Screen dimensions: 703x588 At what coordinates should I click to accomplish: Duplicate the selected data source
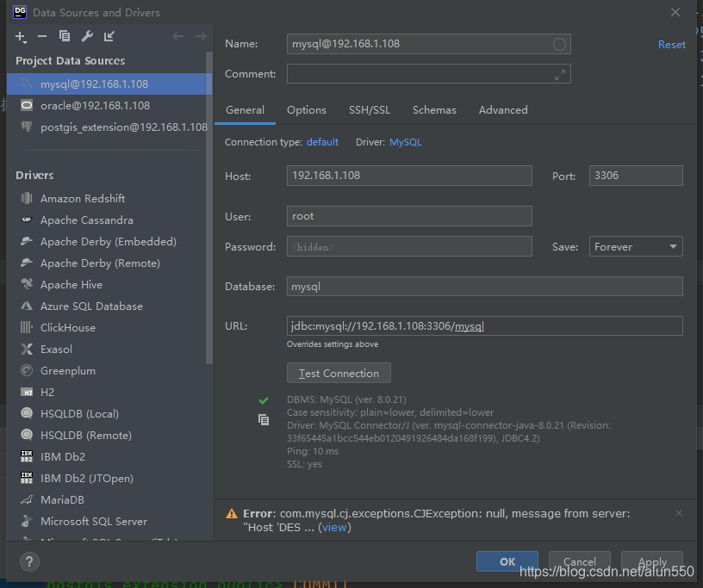[65, 36]
